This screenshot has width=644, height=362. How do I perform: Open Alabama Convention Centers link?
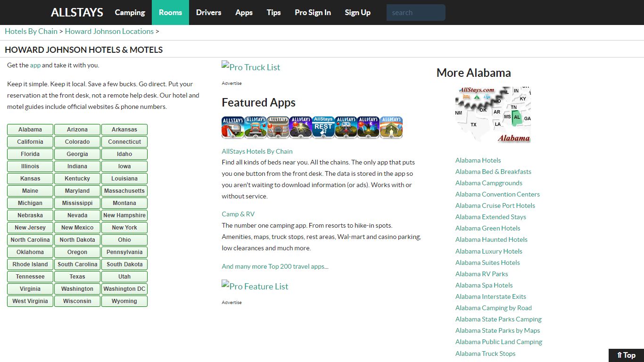click(497, 194)
